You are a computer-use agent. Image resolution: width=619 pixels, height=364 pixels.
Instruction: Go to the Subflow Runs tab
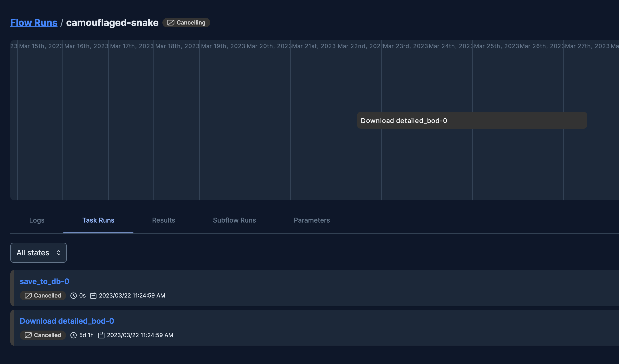click(234, 220)
